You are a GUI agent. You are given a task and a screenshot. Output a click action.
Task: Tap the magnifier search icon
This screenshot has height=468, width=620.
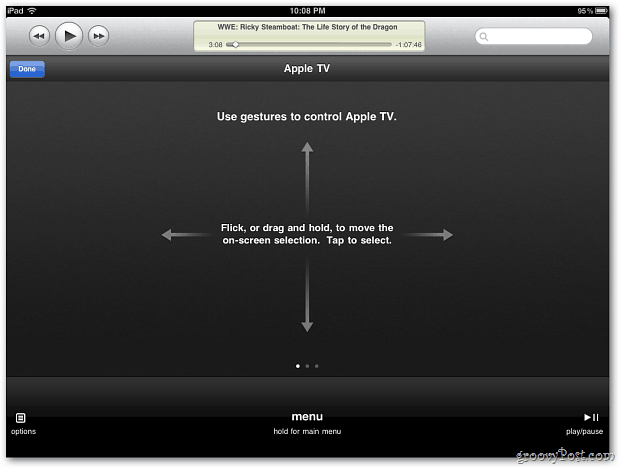[x=484, y=37]
